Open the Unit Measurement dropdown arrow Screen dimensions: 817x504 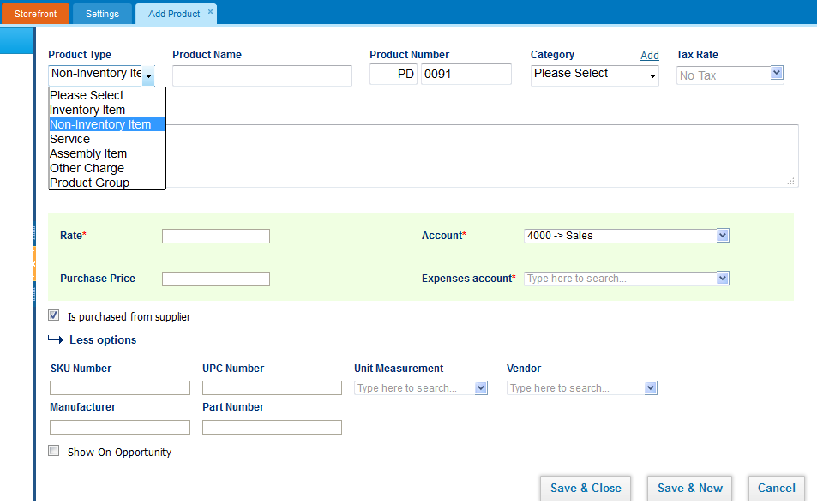coord(481,387)
